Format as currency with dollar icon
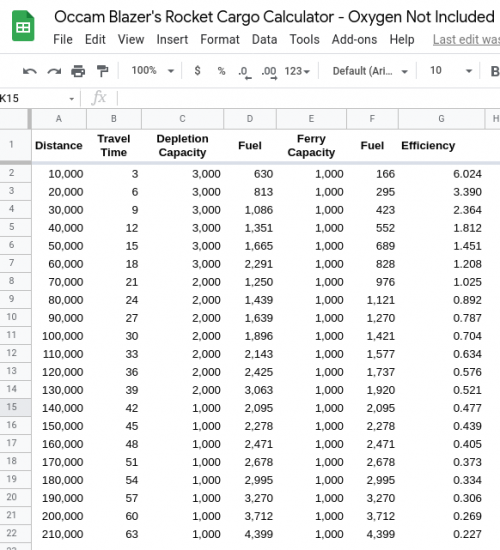The image size is (500, 550). click(x=198, y=71)
